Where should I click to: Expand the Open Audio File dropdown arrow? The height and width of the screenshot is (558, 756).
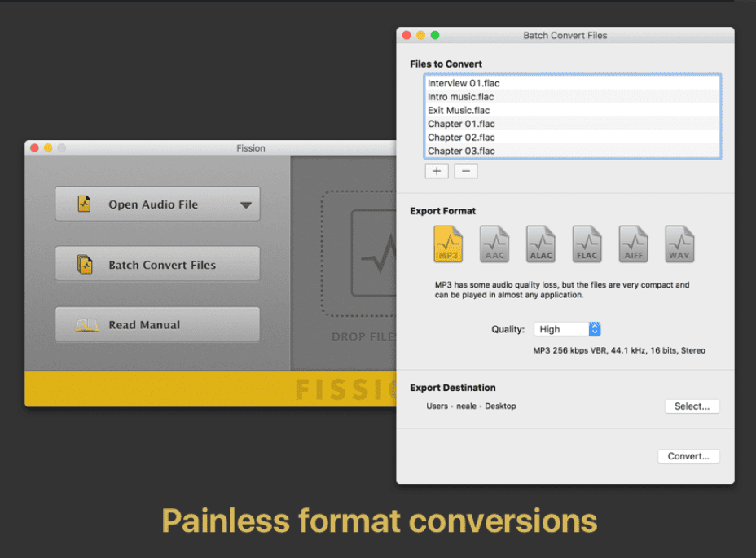(246, 205)
